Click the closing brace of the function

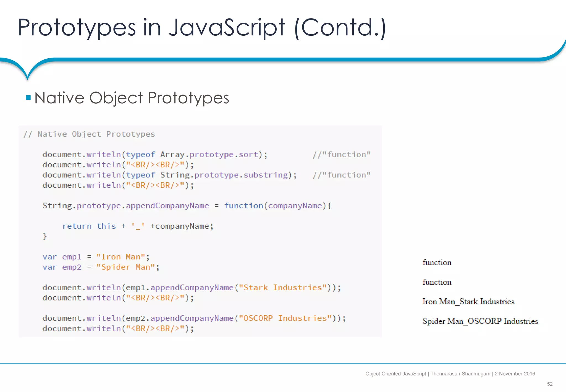click(x=45, y=236)
